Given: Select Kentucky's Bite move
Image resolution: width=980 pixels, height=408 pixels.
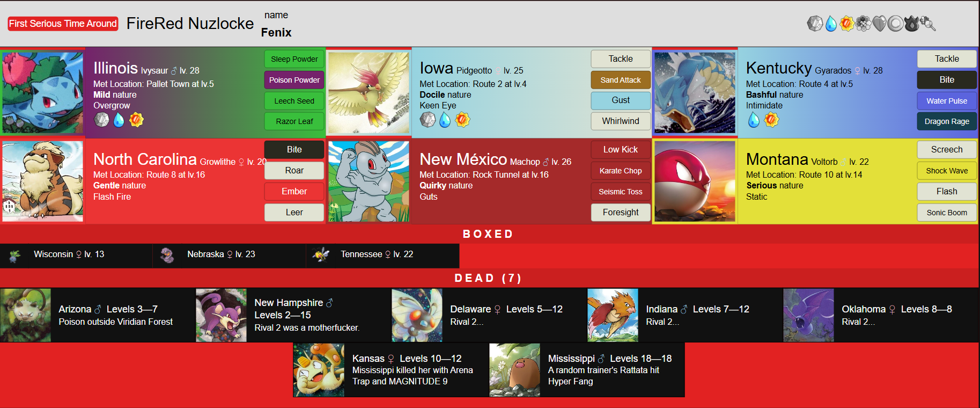Looking at the screenshot, I should pos(947,80).
